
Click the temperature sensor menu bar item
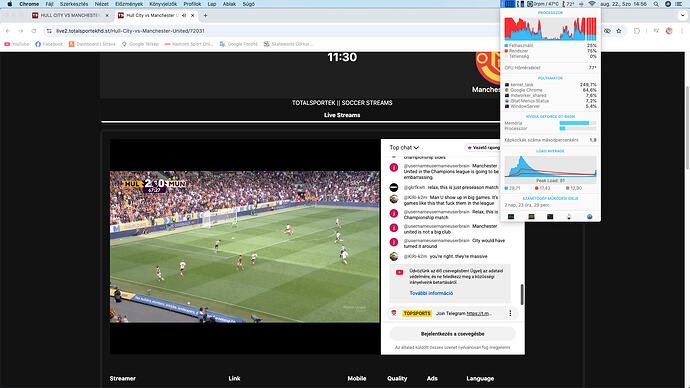568,4
